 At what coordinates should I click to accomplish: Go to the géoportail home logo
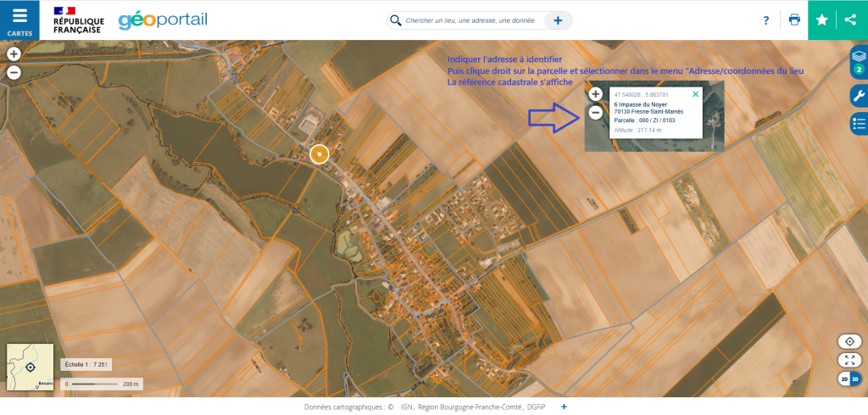[163, 20]
